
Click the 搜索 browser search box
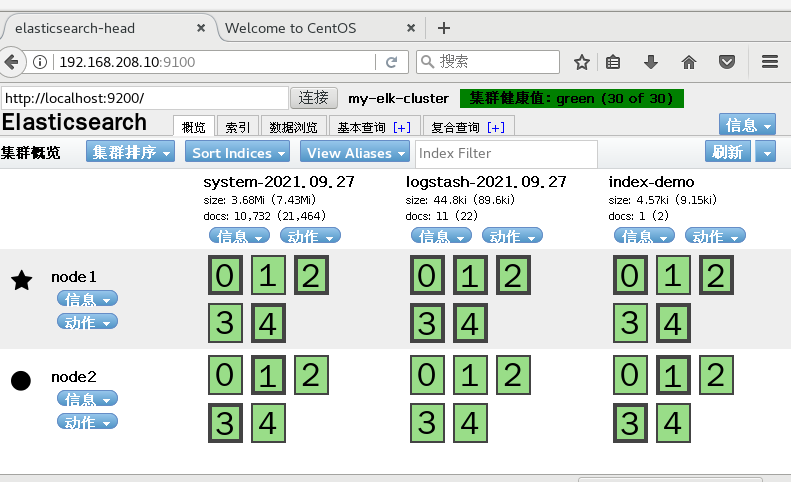pos(488,62)
